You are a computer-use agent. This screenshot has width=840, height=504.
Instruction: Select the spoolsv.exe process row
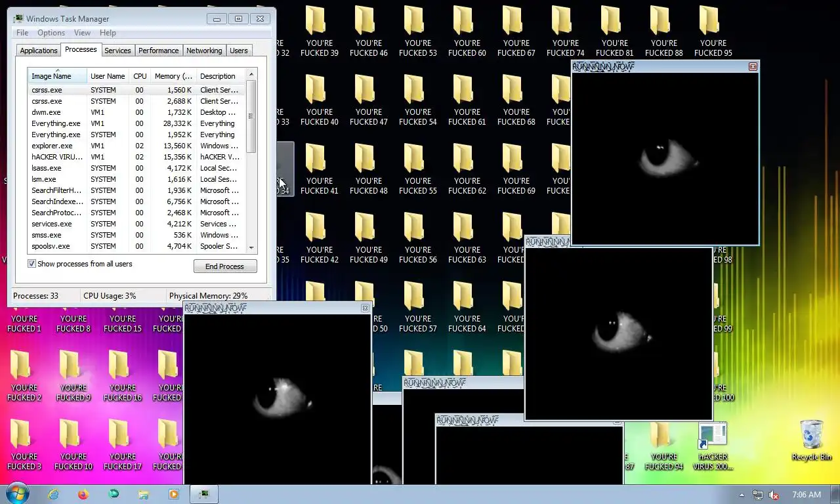[x=136, y=246]
